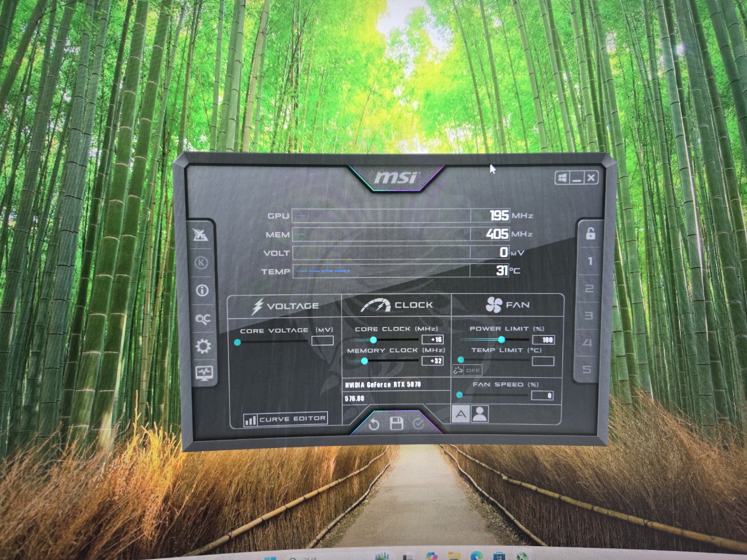Click the Memory Clock +32 value box

(x=433, y=361)
